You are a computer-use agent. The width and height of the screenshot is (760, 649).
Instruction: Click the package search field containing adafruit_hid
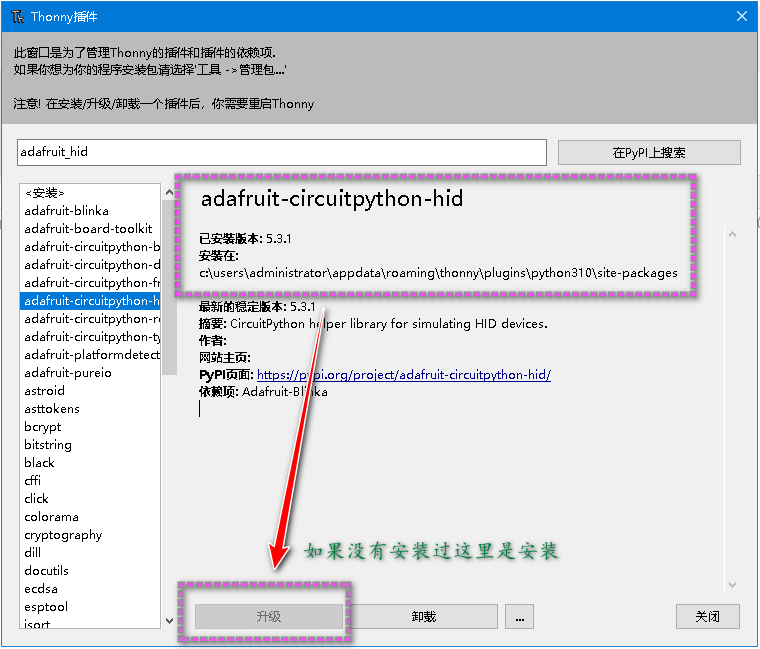click(282, 152)
